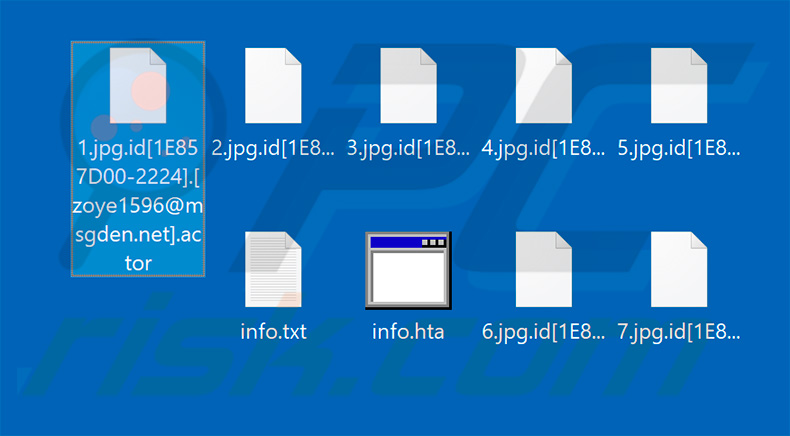The width and height of the screenshot is (790, 436).
Task: Click the 6.jpg.id[1E8... filename label
Action: click(x=544, y=332)
